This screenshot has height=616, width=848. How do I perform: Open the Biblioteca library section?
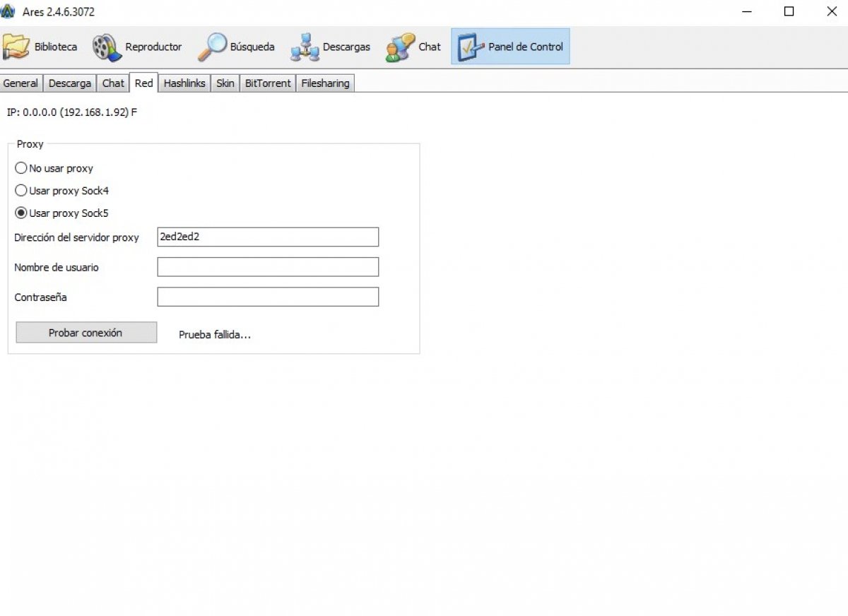point(40,47)
